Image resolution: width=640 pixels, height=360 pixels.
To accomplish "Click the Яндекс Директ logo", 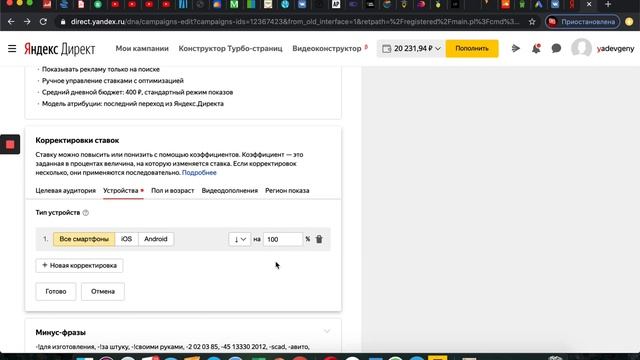I will (x=60, y=49).
